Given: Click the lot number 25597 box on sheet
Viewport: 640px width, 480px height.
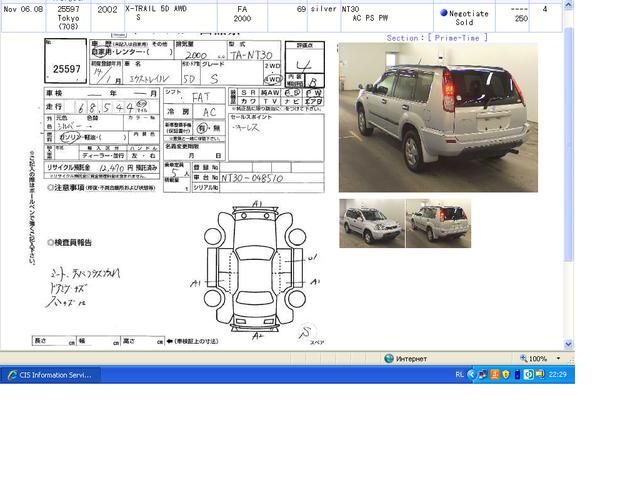Looking at the screenshot, I should click(x=65, y=61).
